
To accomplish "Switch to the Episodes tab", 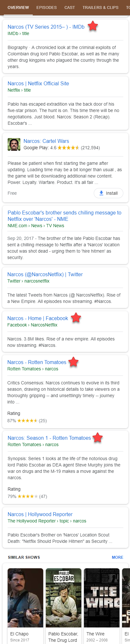I will [46, 7].
